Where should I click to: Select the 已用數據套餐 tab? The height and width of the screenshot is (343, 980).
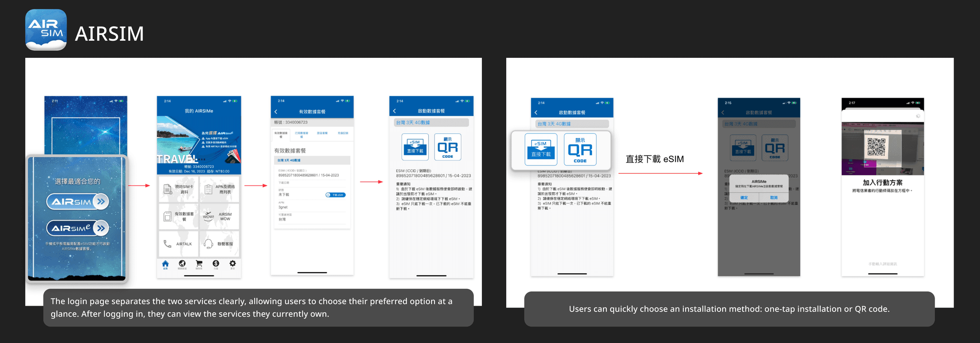point(301,134)
